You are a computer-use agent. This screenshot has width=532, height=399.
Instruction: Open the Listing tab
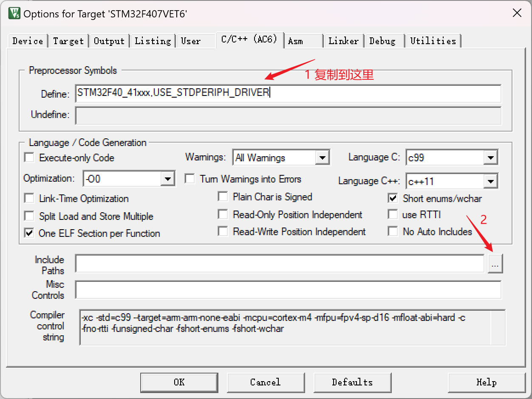click(x=153, y=41)
